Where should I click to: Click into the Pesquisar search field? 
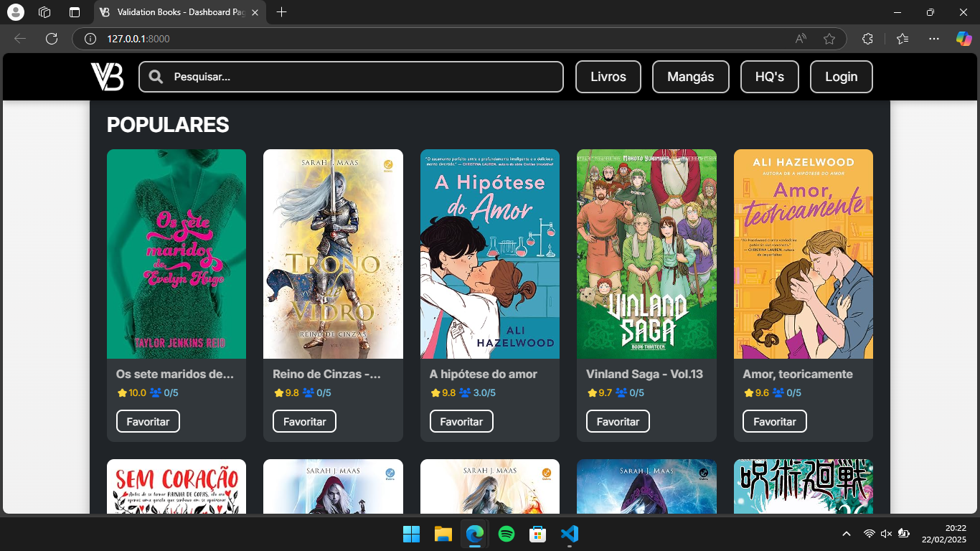pos(359,77)
